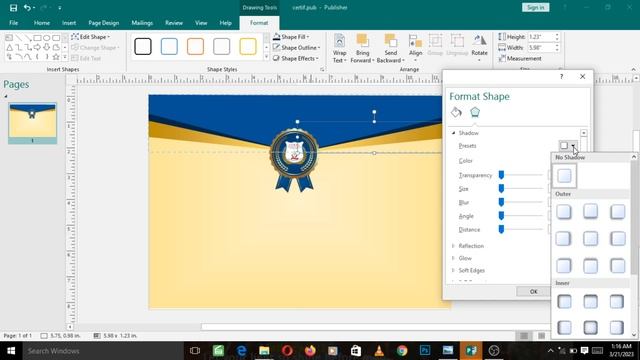Open the File menu
640x360 pixels.
tap(13, 23)
